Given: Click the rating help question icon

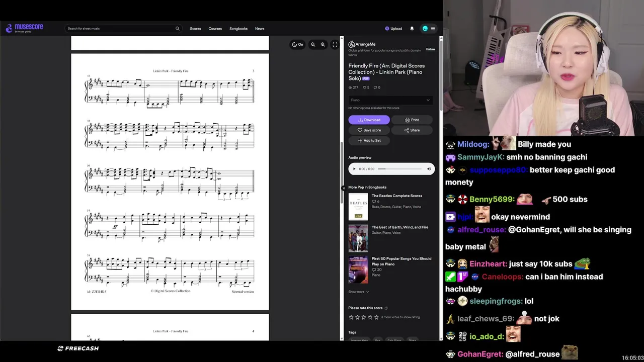Looking at the screenshot, I should [x=386, y=308].
